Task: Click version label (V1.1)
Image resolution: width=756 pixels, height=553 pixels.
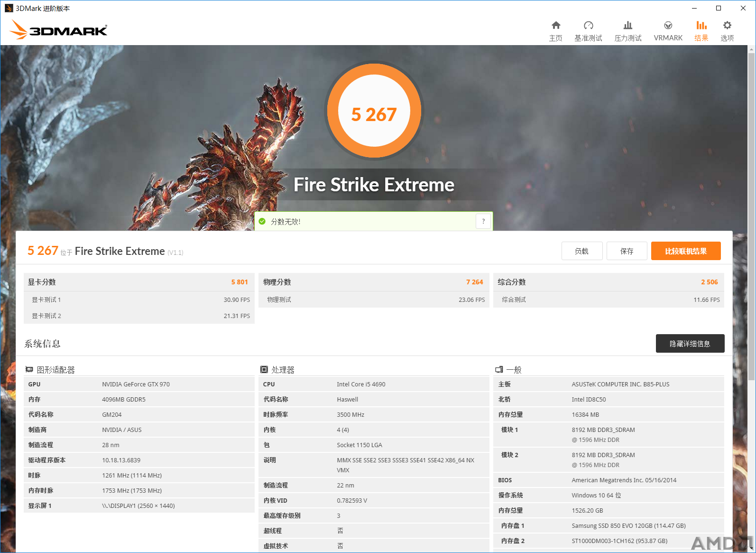Action: 175,253
